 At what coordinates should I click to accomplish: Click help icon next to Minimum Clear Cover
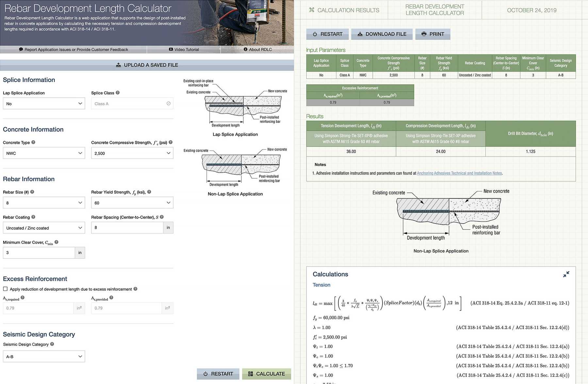click(57, 242)
